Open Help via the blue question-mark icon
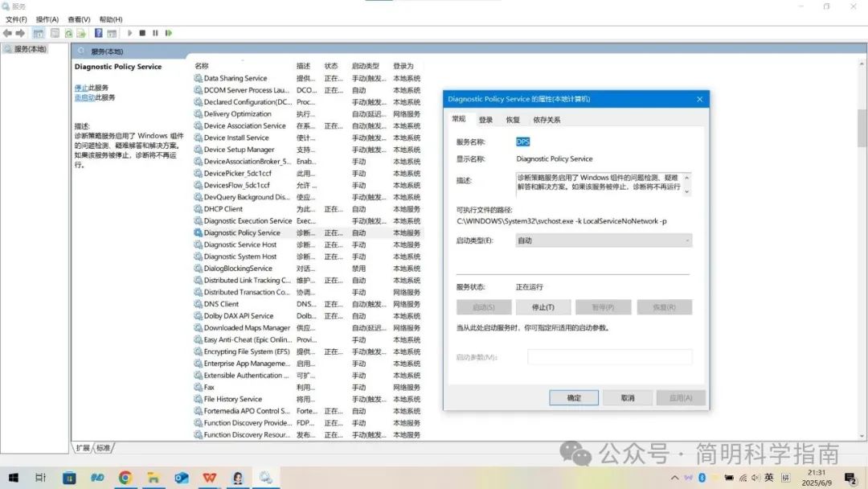The width and height of the screenshot is (868, 489). [x=99, y=33]
